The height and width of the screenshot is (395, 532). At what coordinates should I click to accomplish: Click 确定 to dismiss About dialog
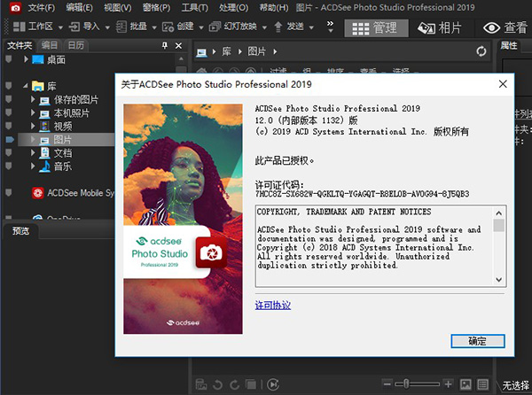[478, 341]
